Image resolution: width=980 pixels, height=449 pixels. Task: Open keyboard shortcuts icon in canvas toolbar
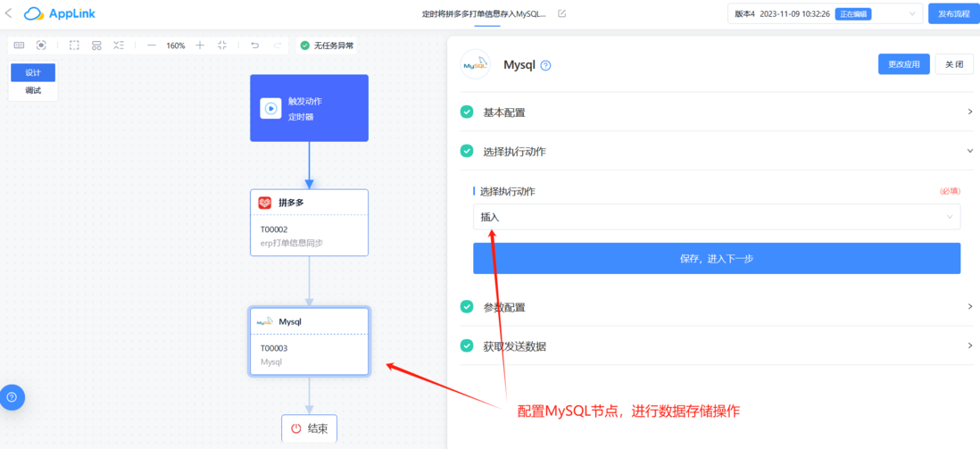pos(20,45)
